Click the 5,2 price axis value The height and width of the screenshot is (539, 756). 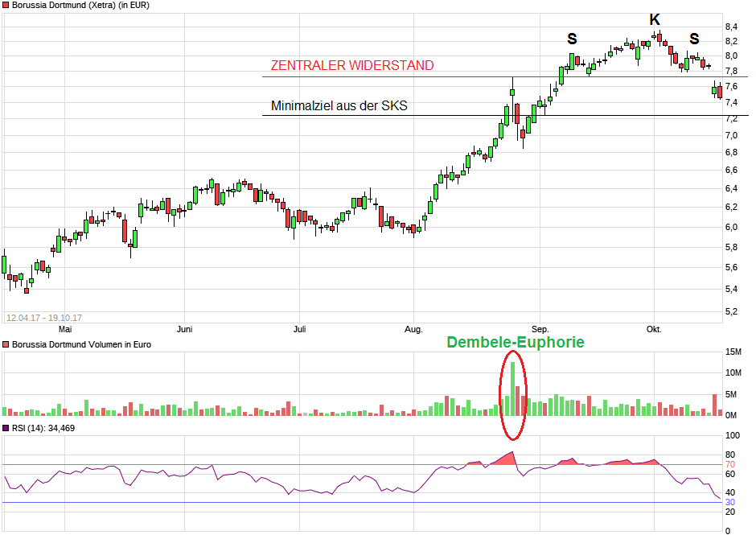pos(731,311)
